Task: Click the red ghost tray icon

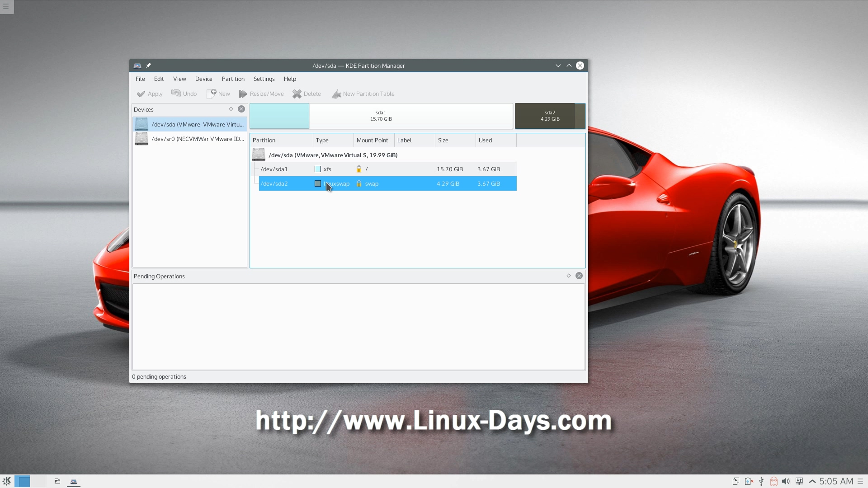Action: point(774,481)
